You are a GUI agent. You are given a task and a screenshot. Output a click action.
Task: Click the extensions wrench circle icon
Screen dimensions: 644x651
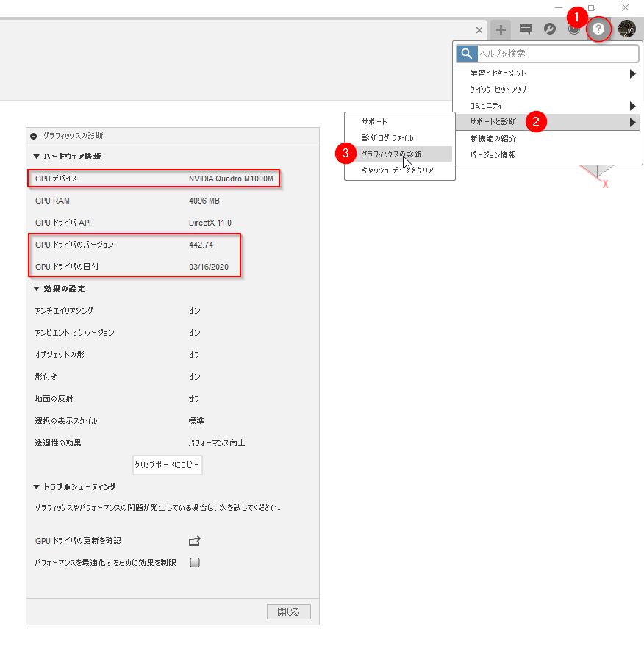point(550,29)
